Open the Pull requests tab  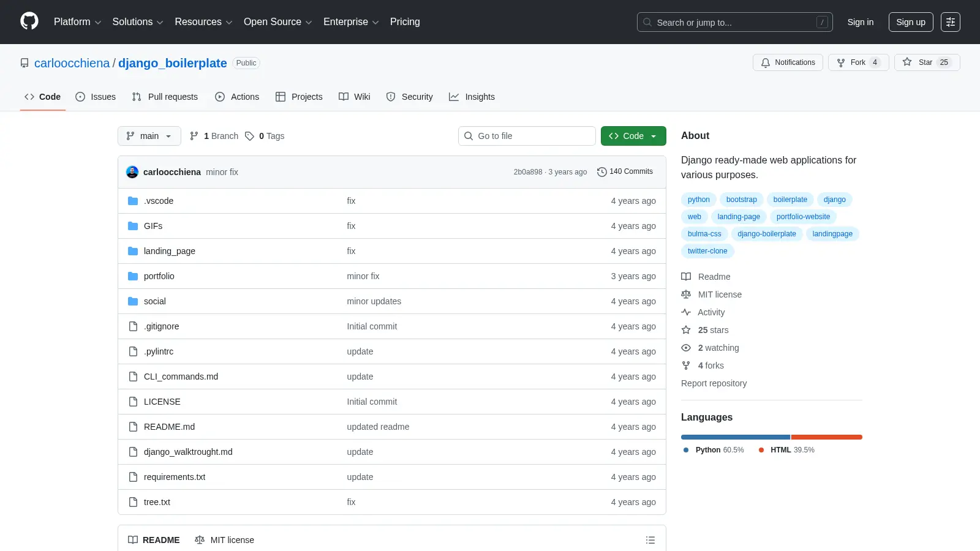[x=165, y=97]
